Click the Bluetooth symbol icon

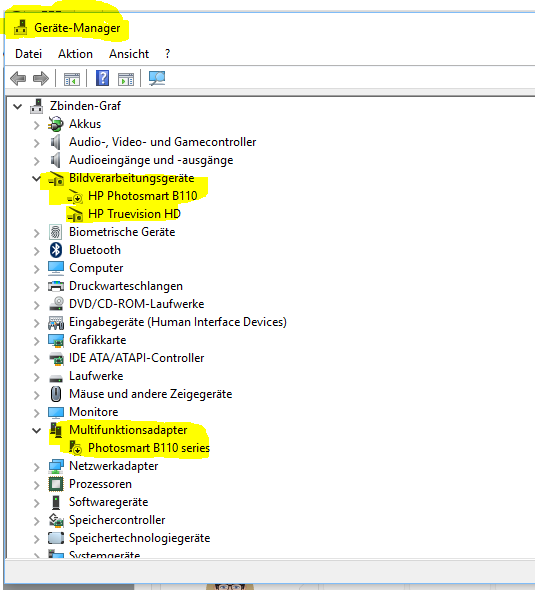pyautogui.click(x=56, y=250)
